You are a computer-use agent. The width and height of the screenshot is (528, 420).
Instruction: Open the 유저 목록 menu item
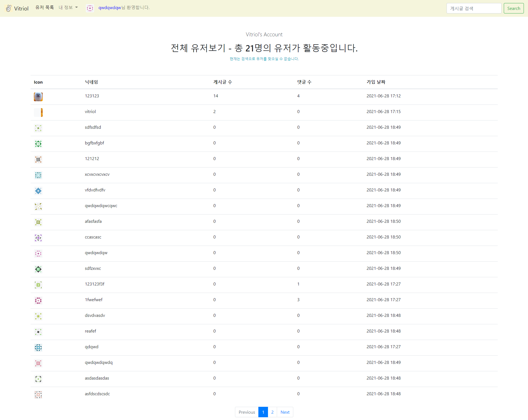[x=44, y=7]
